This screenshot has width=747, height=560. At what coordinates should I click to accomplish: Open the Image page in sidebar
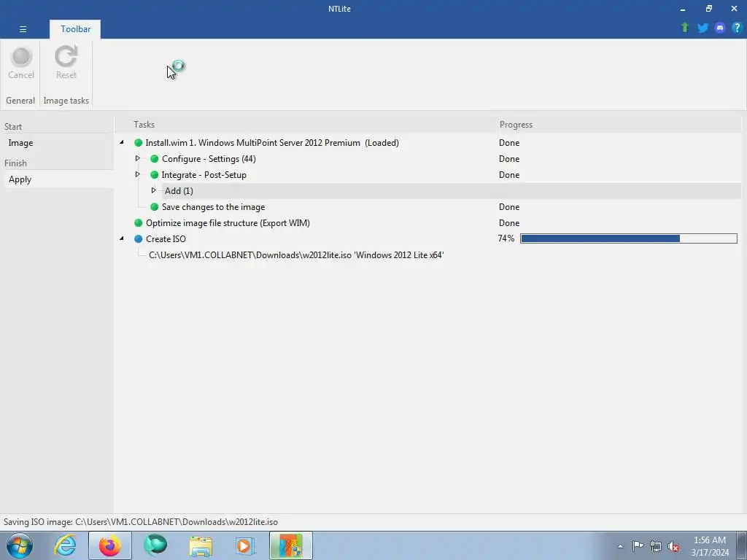[57, 143]
